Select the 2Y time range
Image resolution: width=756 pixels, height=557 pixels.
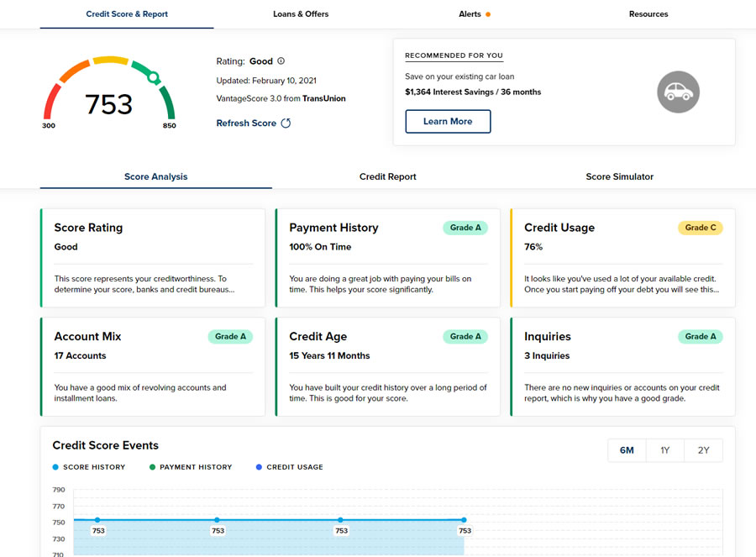point(703,450)
